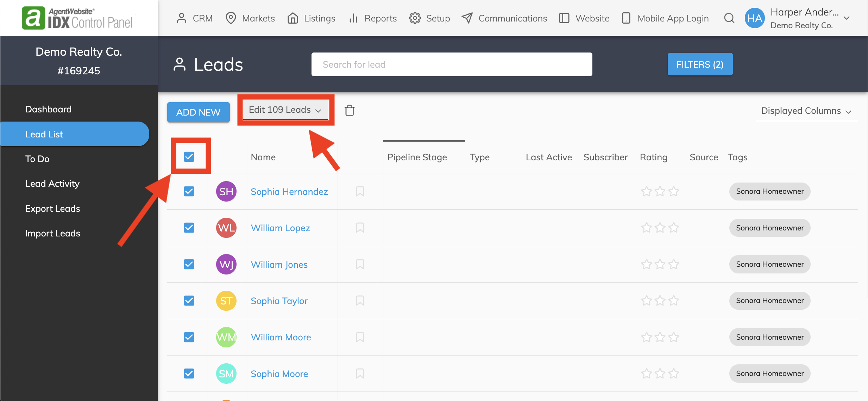Click the WJ avatar for William Jones
The width and height of the screenshot is (868, 401).
226,264
